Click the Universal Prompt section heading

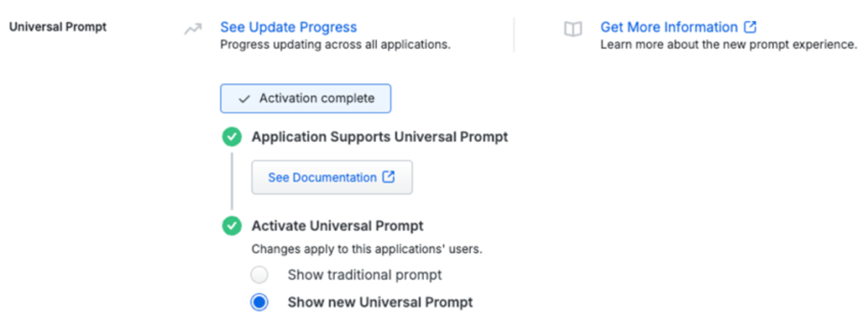[58, 27]
